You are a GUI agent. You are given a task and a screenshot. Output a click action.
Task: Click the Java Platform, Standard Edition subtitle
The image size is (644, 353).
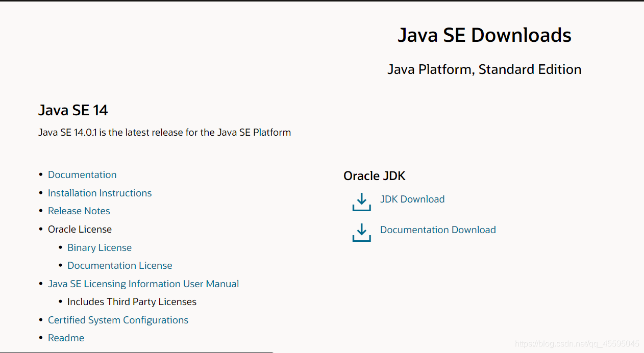484,69
